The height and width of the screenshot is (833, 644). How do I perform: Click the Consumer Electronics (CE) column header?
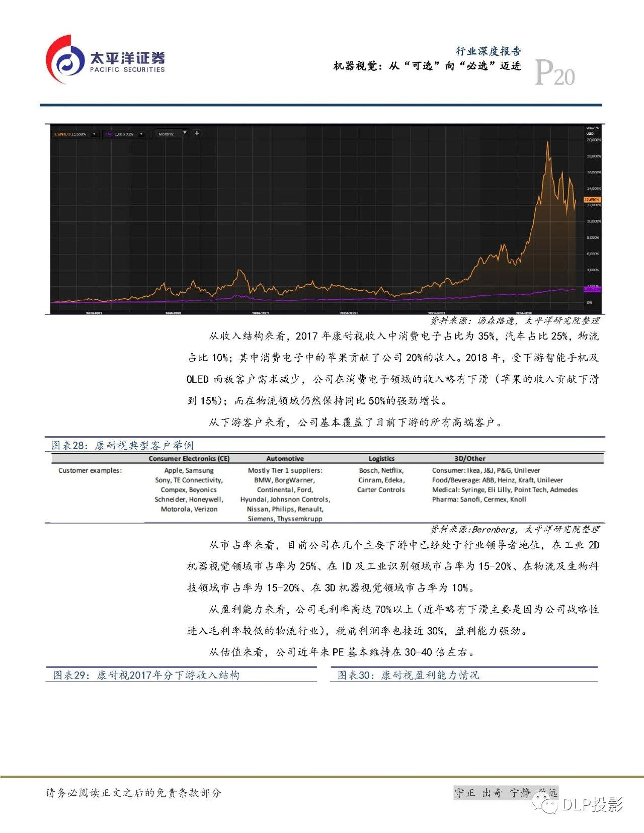click(x=189, y=459)
